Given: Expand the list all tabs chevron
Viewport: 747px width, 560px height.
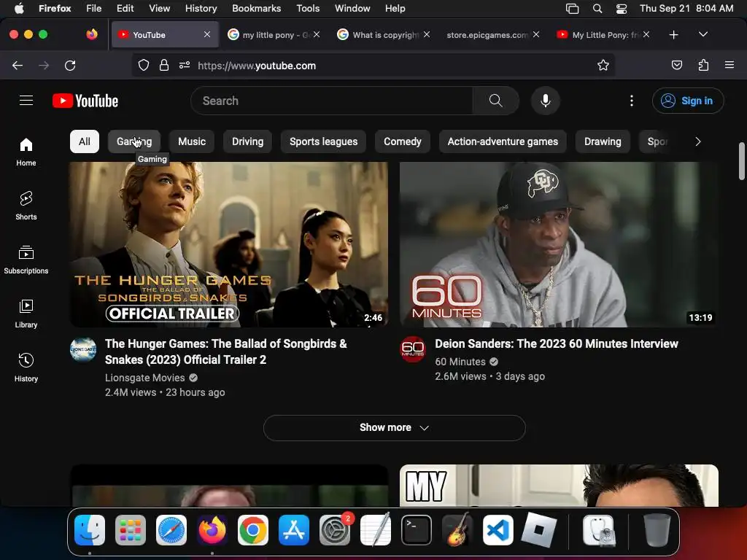Looking at the screenshot, I should (703, 34).
